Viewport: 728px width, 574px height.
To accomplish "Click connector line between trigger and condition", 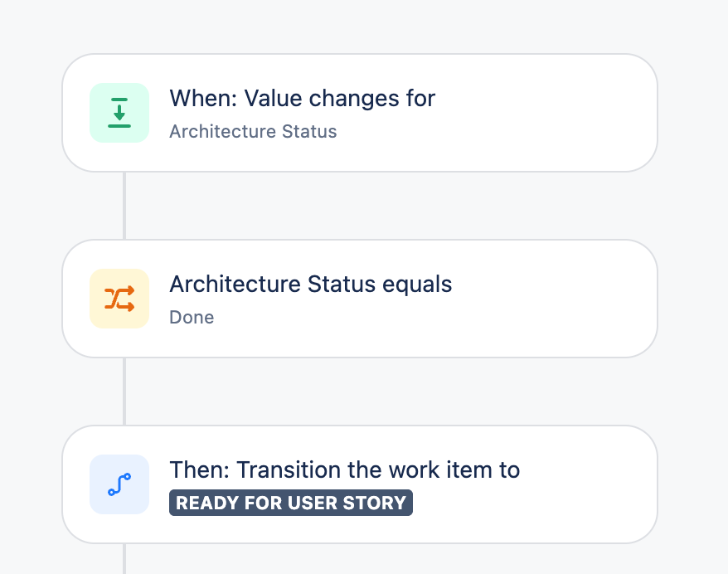I will [x=124, y=206].
